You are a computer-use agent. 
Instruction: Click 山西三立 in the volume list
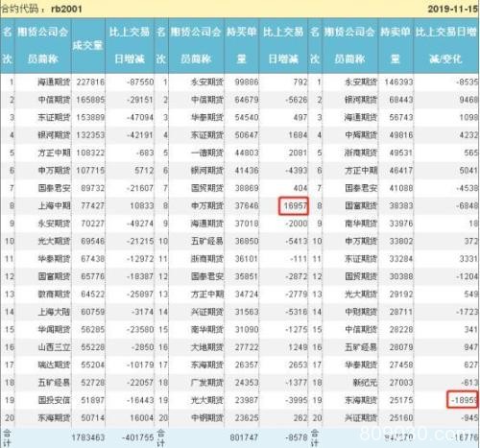(x=54, y=347)
